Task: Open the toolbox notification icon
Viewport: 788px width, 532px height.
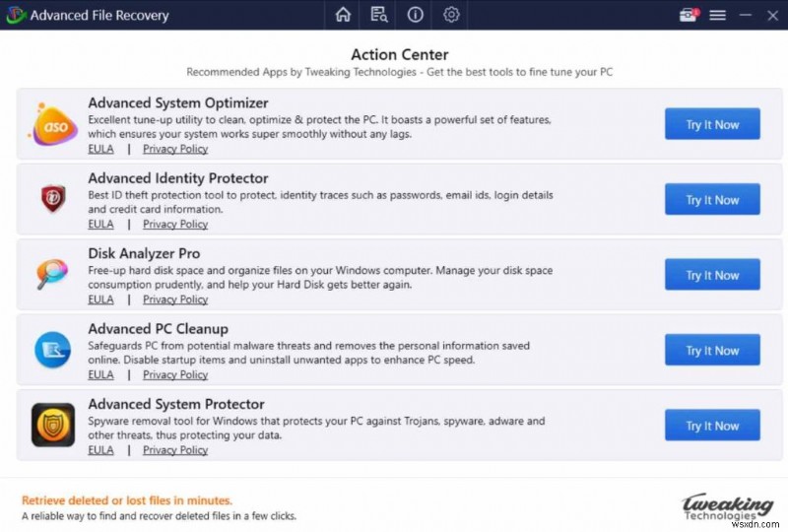Action: point(688,15)
